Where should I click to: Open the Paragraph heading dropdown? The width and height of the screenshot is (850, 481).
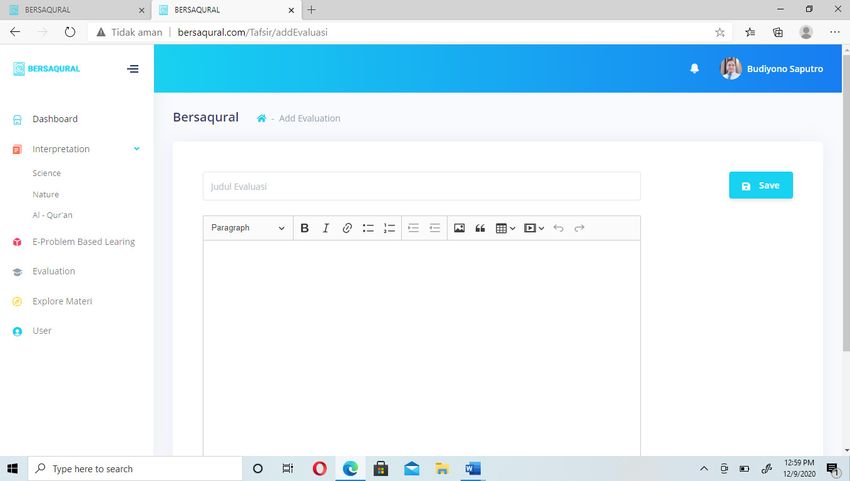(x=248, y=228)
